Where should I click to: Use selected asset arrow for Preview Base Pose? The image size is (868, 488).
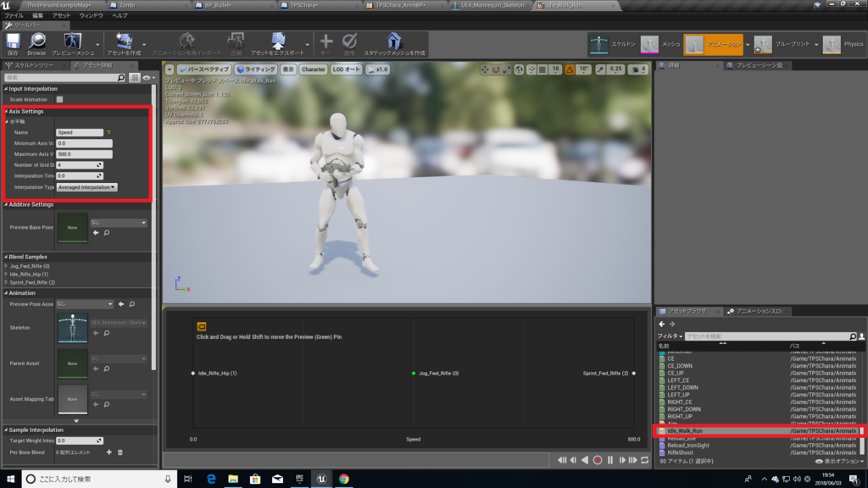click(x=96, y=233)
